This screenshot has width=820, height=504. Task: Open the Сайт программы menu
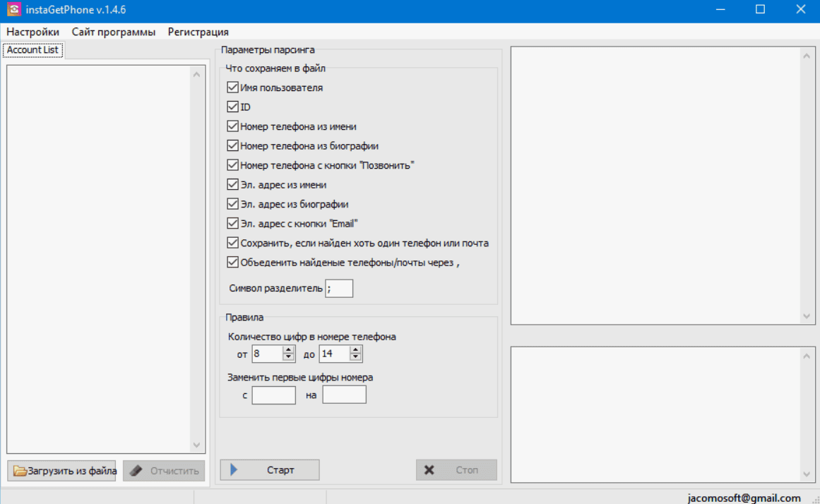point(114,32)
